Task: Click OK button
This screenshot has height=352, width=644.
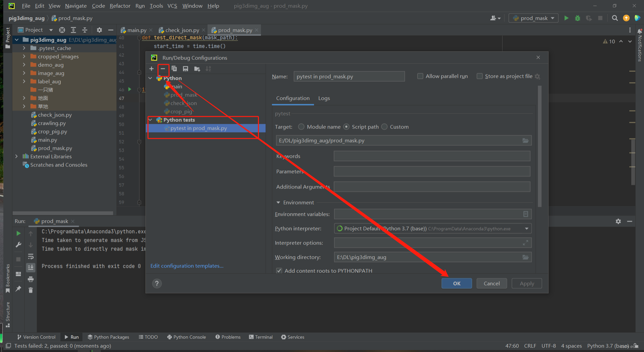Action: coord(456,283)
